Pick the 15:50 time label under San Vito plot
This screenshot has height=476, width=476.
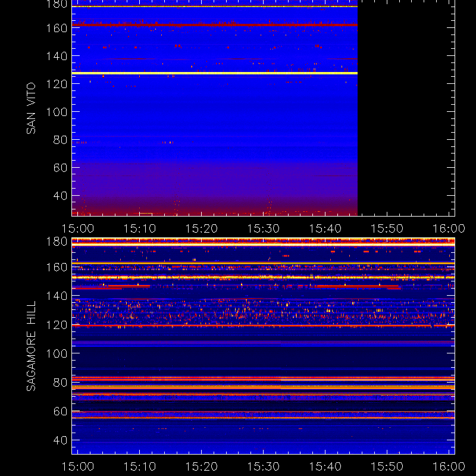tap(387, 228)
